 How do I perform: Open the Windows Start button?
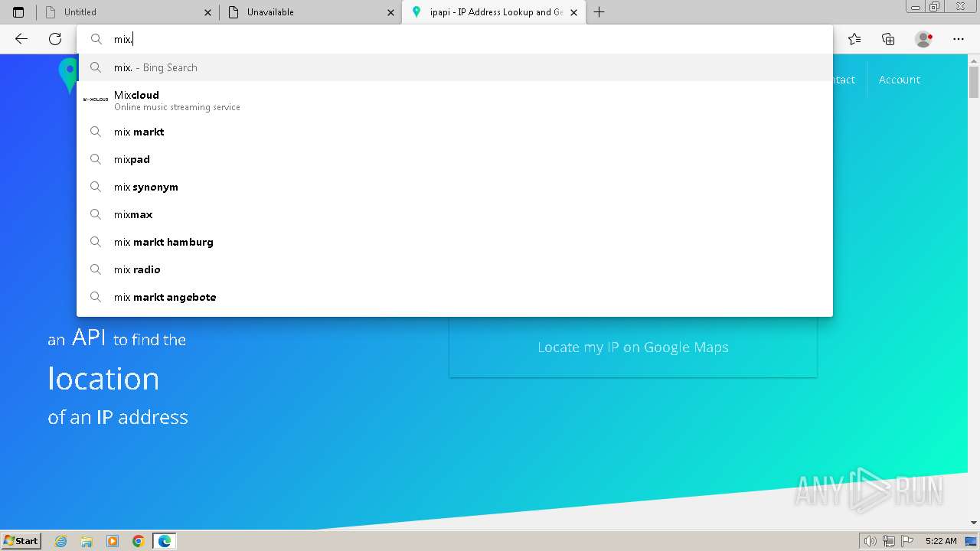tap(21, 540)
